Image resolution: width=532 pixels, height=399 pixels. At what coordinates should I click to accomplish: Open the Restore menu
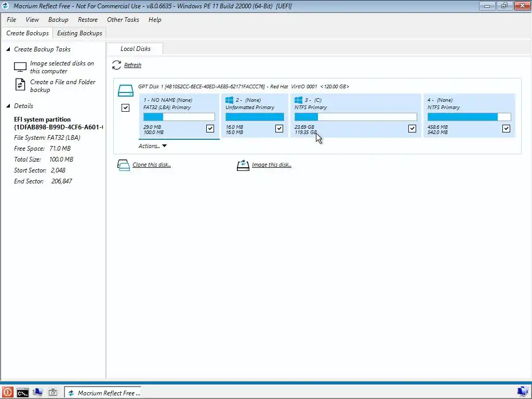pyautogui.click(x=87, y=20)
